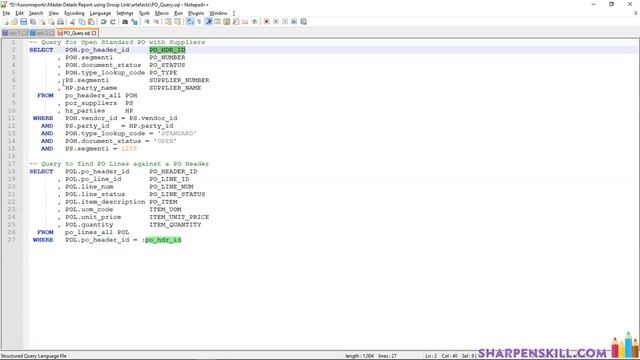Open the Settings menu
Viewport: 640px width, 360px height.
click(x=124, y=13)
